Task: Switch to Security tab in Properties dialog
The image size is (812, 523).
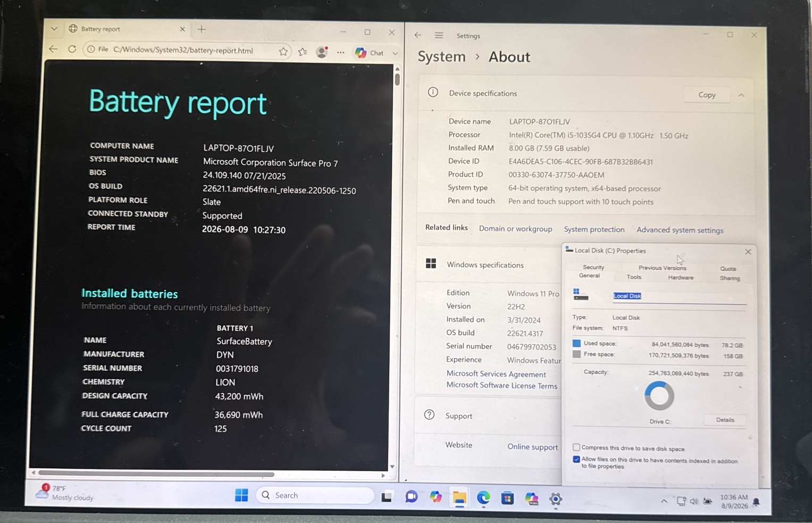Action: [593, 267]
